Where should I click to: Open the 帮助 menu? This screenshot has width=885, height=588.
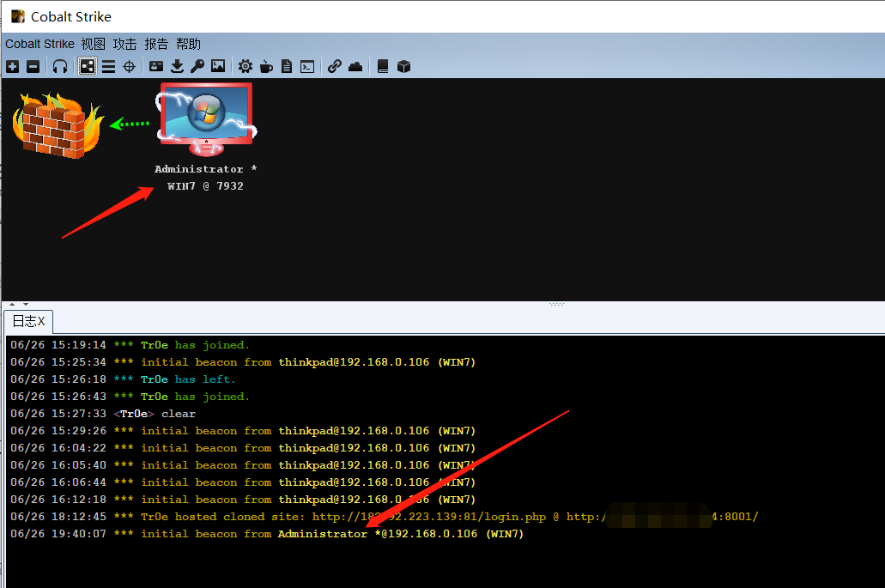(188, 44)
